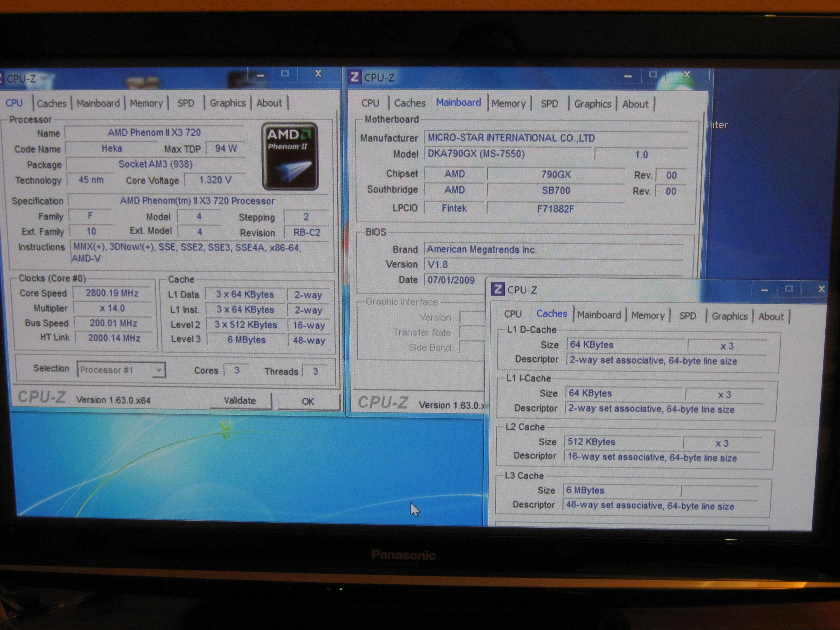The image size is (840, 630).
Task: Switch to CPU tab in the Mainboard window
Action: (x=370, y=103)
